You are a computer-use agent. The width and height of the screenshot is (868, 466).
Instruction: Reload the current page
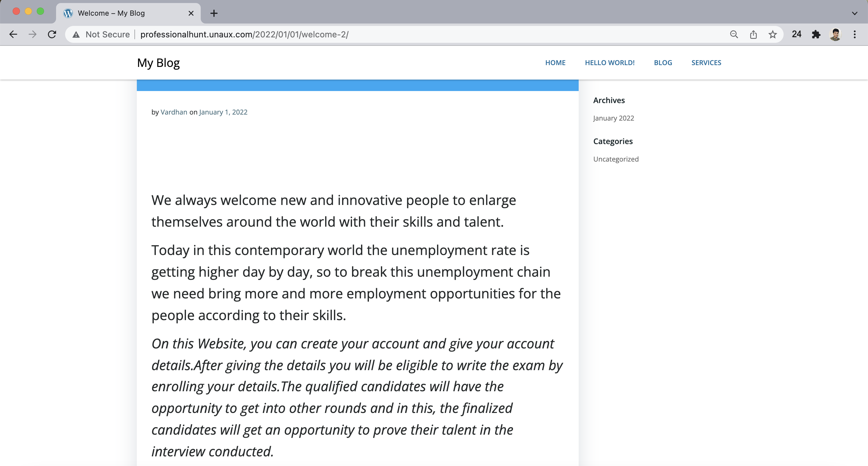pos(52,34)
